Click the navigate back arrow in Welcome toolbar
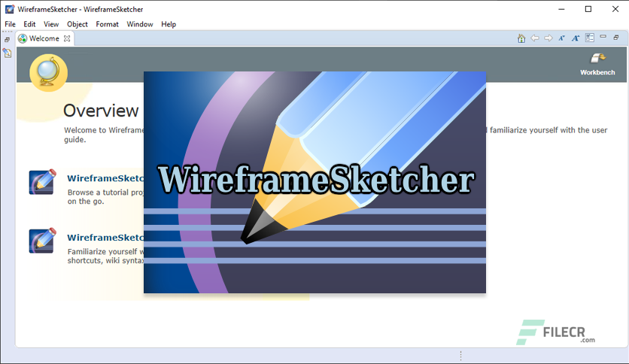Image resolution: width=629 pixels, height=364 pixels. pos(535,38)
